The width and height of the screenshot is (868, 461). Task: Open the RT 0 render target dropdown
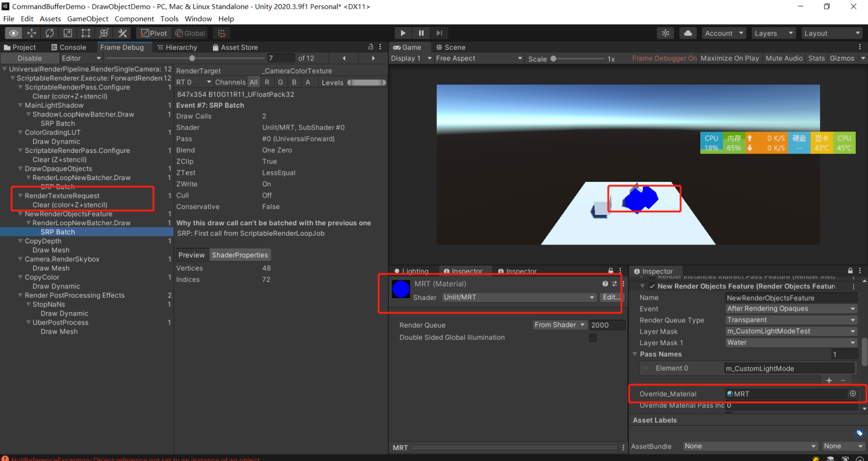[194, 82]
